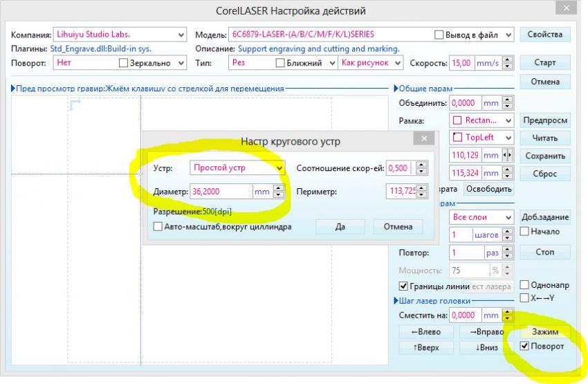
Task: Enable Авто-масштаб вокруг циллиндра checkbox
Action: [158, 227]
